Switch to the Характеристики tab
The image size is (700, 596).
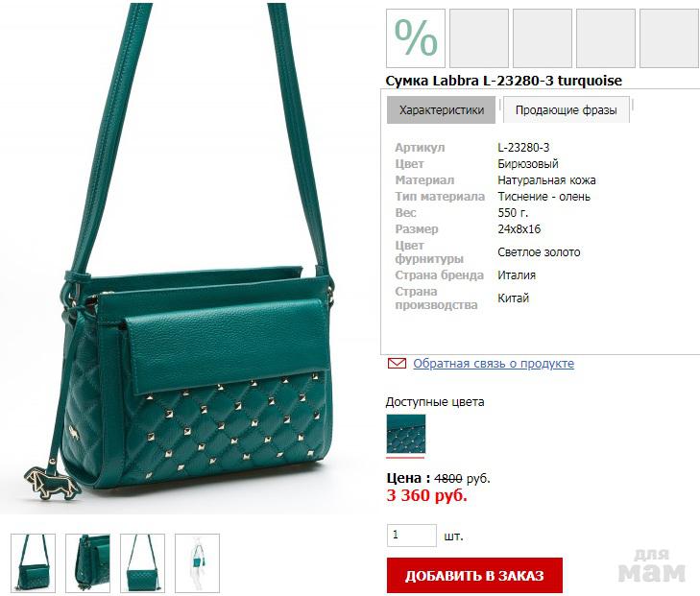point(441,109)
